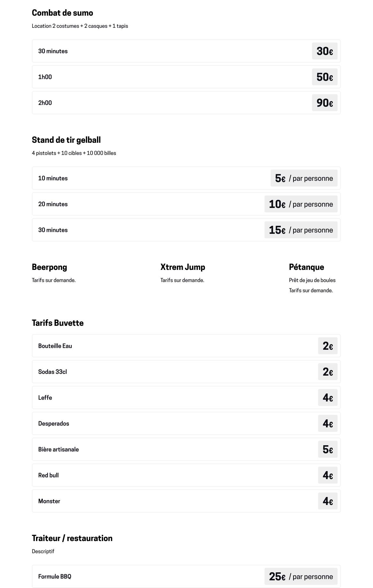Click the Desperados item label
This screenshot has width=373, height=588.
(x=54, y=424)
